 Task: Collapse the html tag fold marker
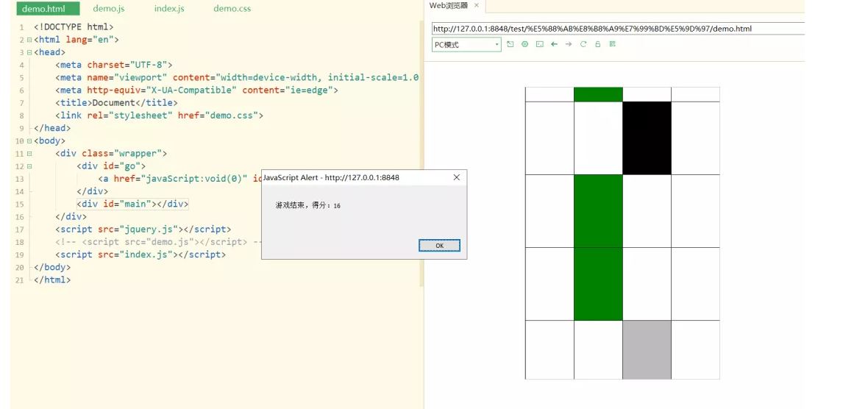(28, 40)
